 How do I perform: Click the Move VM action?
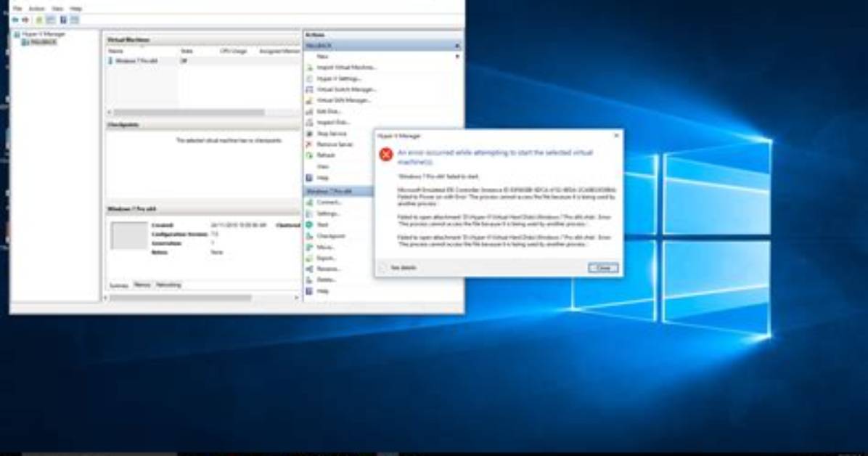coord(325,247)
